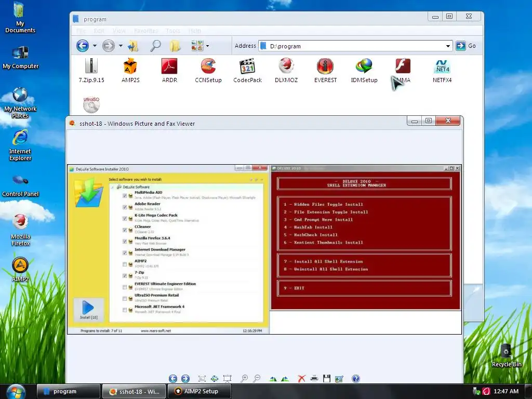The image size is (532, 399).
Task: Close the Picture and Fax Viewer window
Action: [448, 121]
